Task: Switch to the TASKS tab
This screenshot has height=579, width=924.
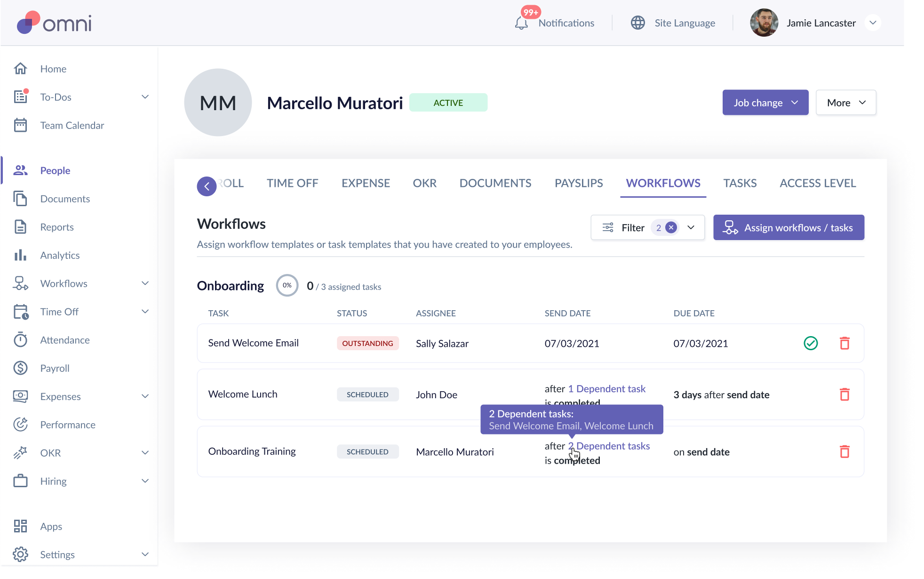Action: 740,183
